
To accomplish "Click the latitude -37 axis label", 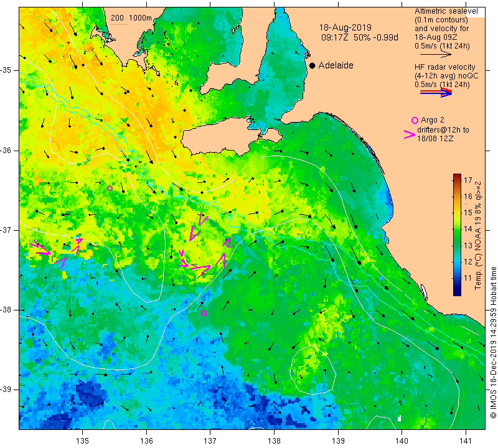I will (x=6, y=230).
